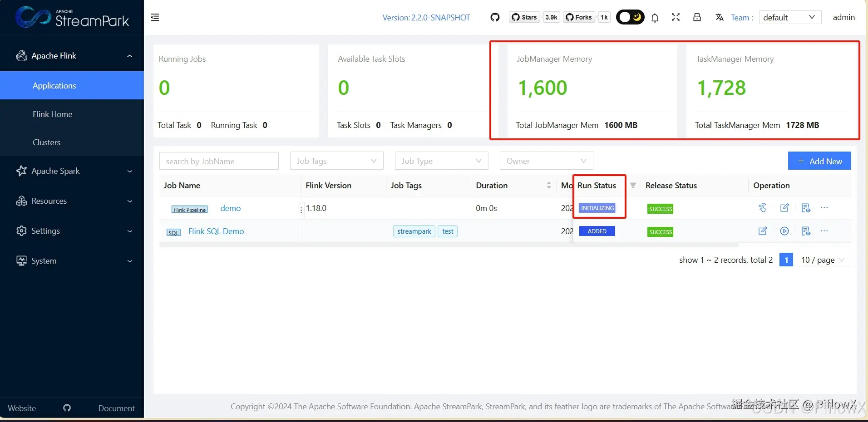Image resolution: width=868 pixels, height=422 pixels.
Task: Click the Version 2.2.0-SNAPSHOT text
Action: (426, 18)
